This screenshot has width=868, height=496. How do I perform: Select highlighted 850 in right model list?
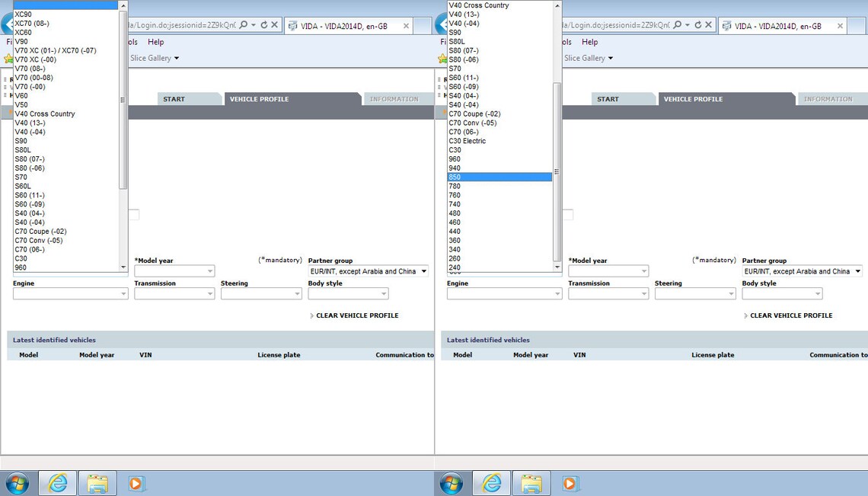coord(500,177)
